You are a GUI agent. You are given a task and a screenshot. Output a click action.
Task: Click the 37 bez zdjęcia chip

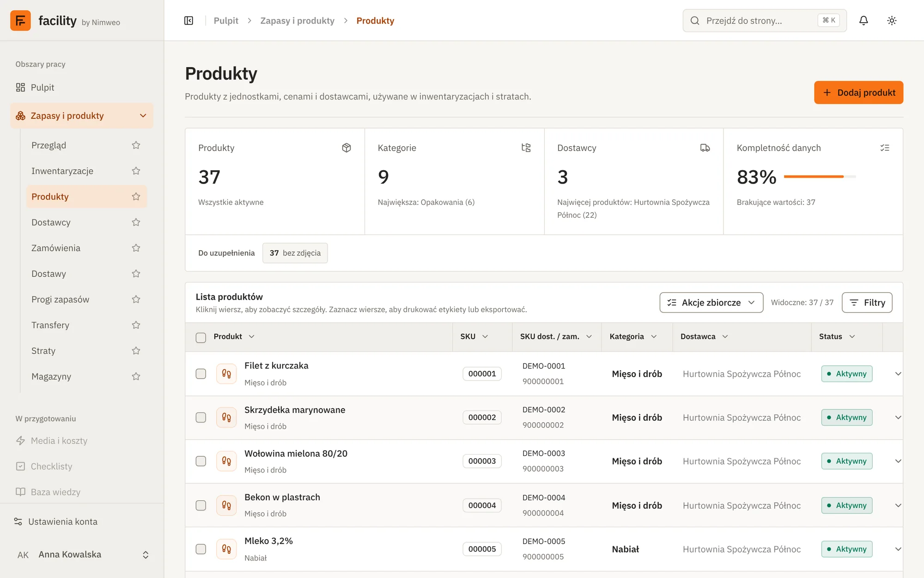pos(295,253)
